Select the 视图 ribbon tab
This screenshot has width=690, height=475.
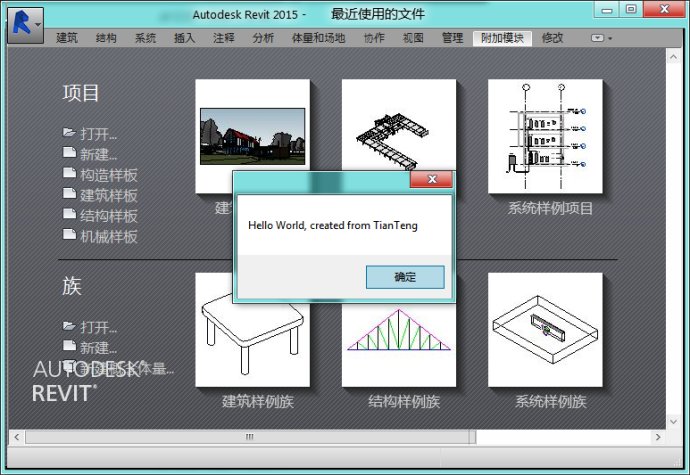[413, 38]
